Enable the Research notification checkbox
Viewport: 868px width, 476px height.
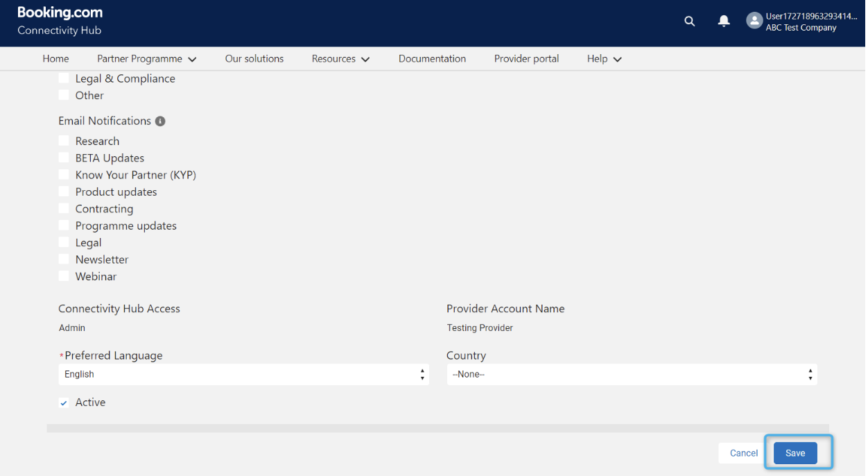(x=64, y=141)
